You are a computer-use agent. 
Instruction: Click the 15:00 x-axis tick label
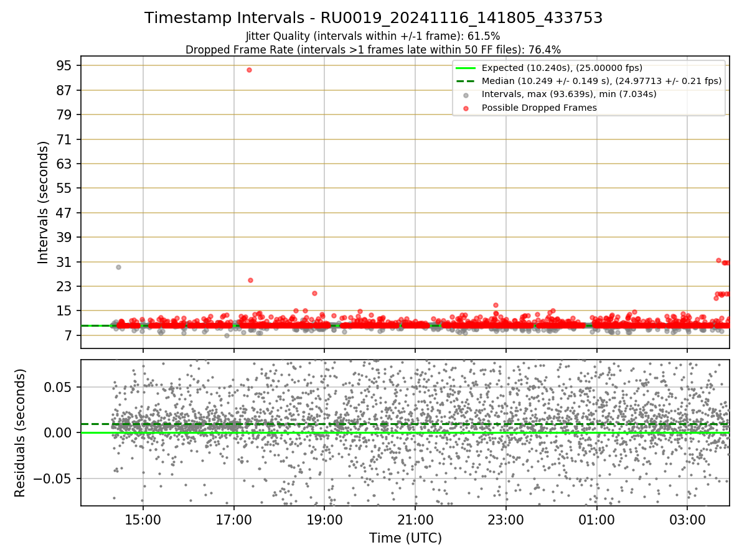[143, 519]
